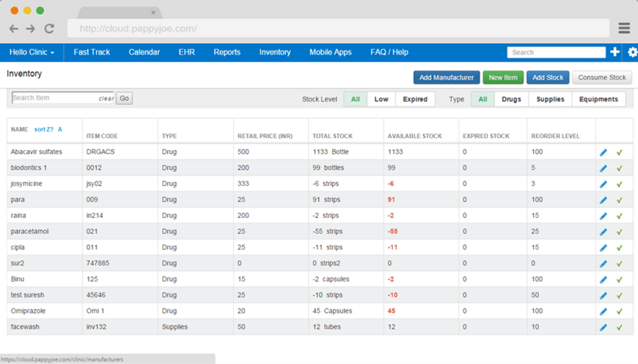Edit the Omiprazole item
This screenshot has width=638, height=364.
pyautogui.click(x=603, y=312)
